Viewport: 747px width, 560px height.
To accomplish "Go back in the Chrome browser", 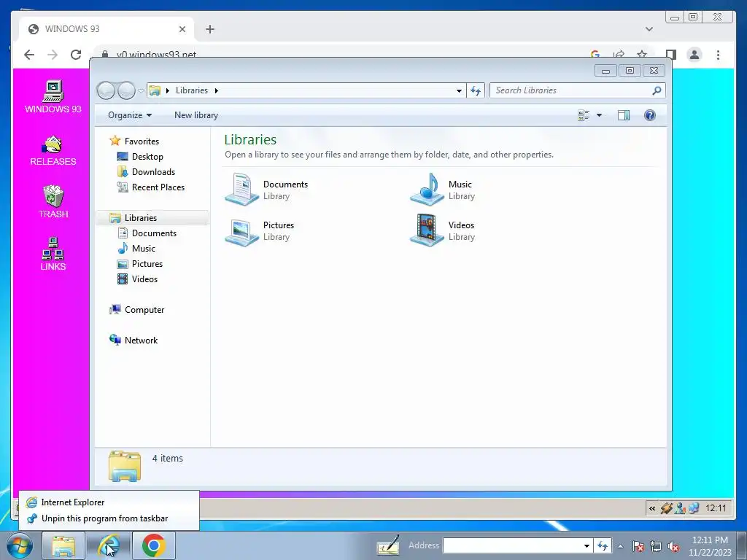I will click(x=29, y=55).
